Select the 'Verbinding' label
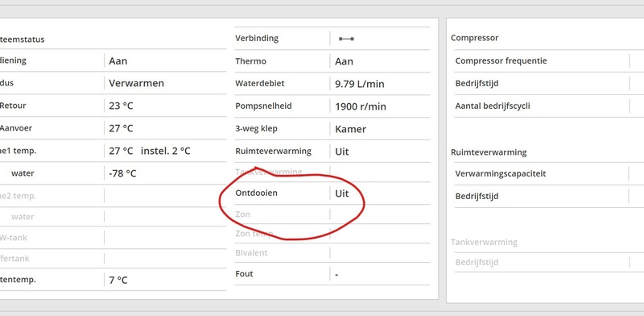Image resolution: width=644 pixels, height=316 pixels. click(x=257, y=38)
